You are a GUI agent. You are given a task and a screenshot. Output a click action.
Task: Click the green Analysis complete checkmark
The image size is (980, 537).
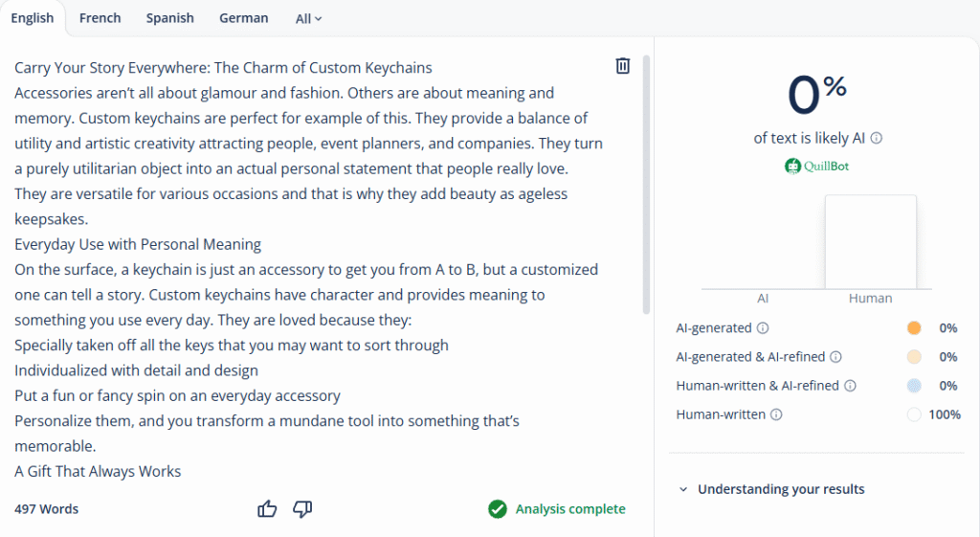tap(498, 509)
